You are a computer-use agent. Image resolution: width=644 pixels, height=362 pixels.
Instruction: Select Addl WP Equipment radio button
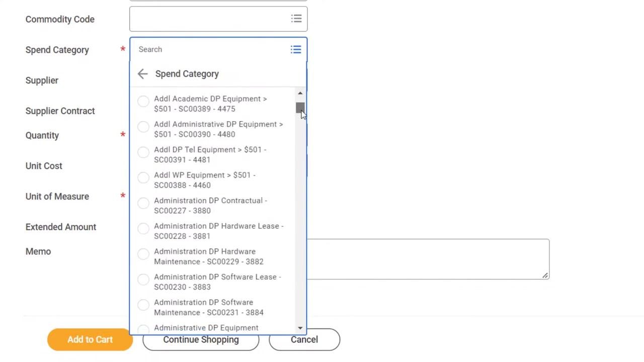[143, 177]
